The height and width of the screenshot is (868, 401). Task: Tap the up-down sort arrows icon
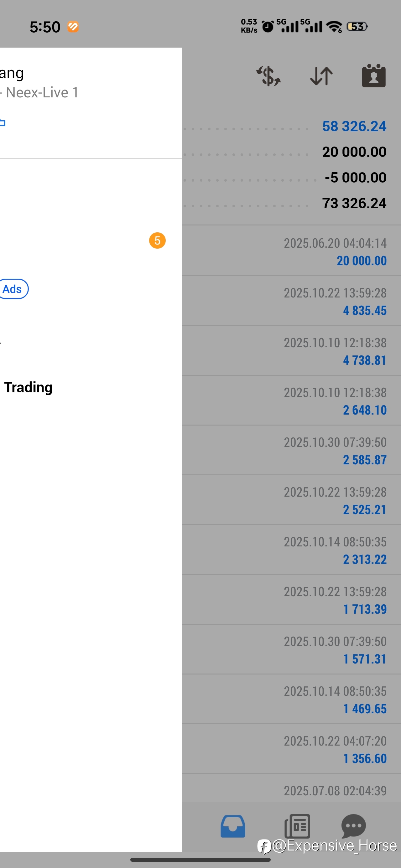321,76
